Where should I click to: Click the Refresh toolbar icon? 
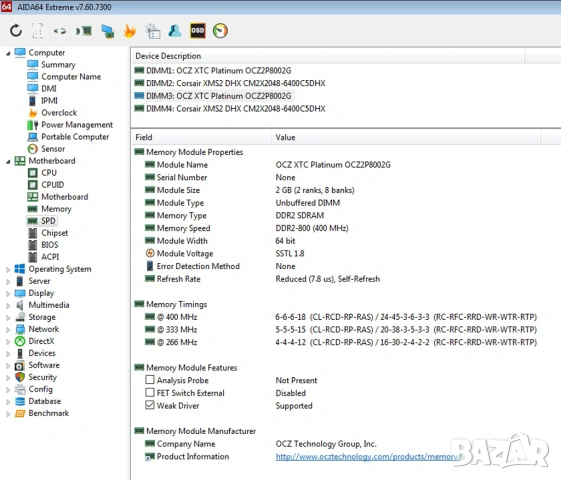(16, 31)
